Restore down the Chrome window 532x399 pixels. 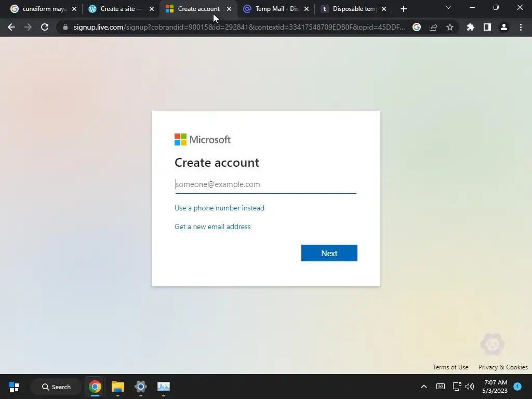[496, 7]
